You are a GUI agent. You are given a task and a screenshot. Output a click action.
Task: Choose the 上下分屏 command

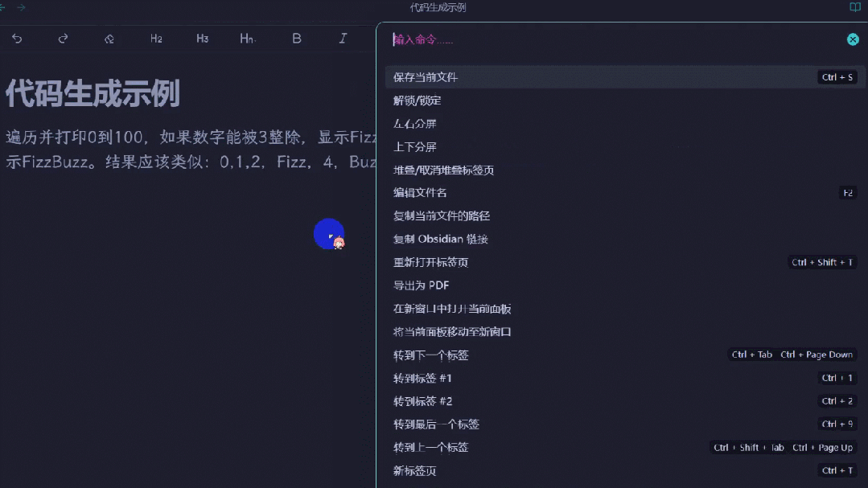pyautogui.click(x=625, y=146)
